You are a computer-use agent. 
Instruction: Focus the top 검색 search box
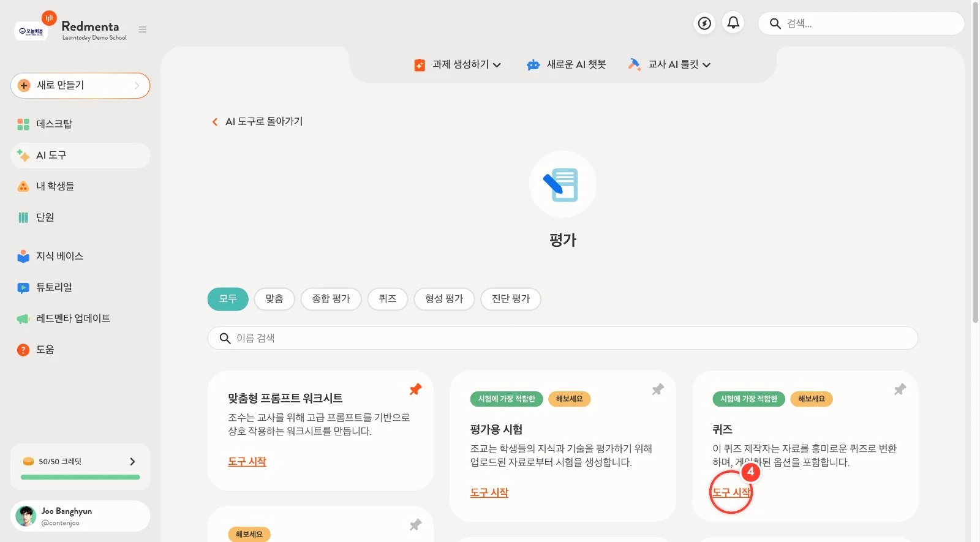click(861, 24)
